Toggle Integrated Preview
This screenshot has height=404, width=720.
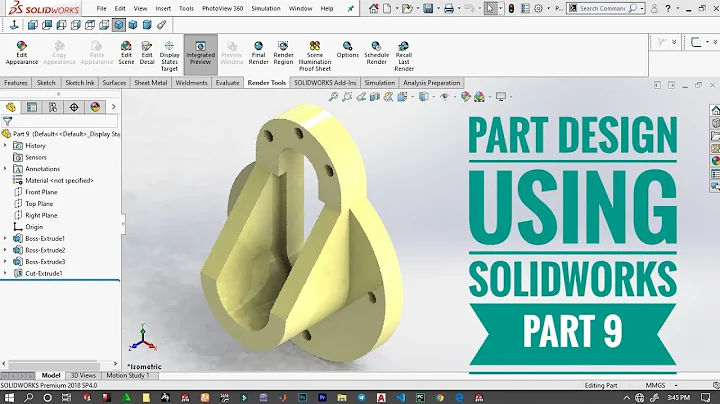point(201,53)
